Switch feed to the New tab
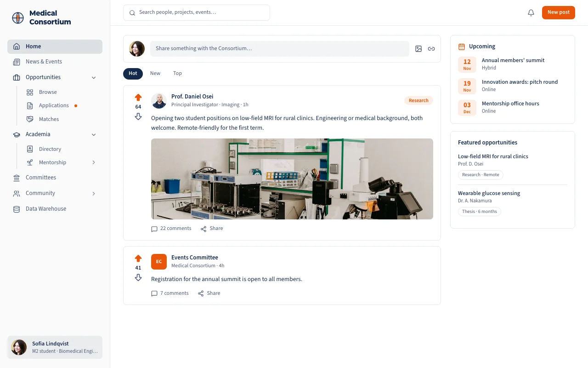588x368 pixels. point(155,74)
